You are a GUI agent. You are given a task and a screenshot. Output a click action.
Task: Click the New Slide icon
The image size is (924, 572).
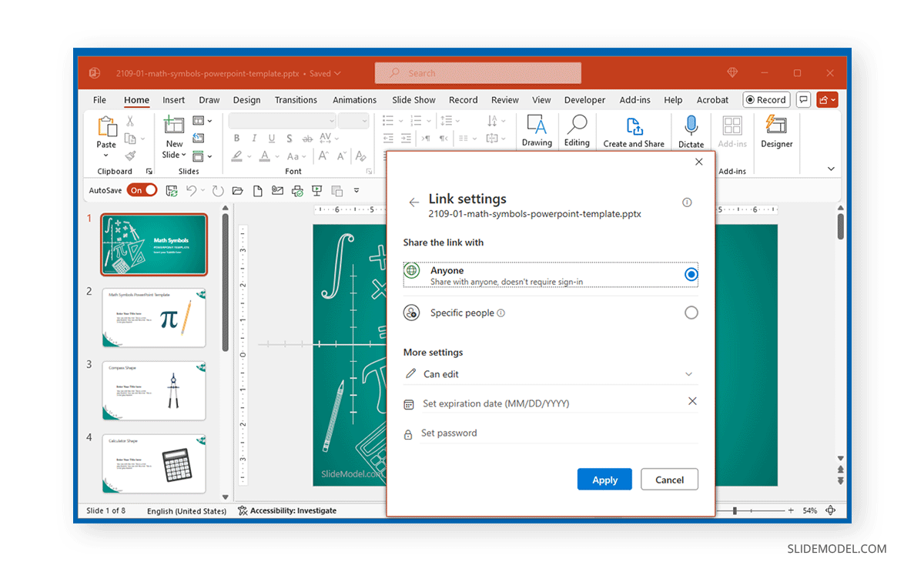click(x=174, y=127)
